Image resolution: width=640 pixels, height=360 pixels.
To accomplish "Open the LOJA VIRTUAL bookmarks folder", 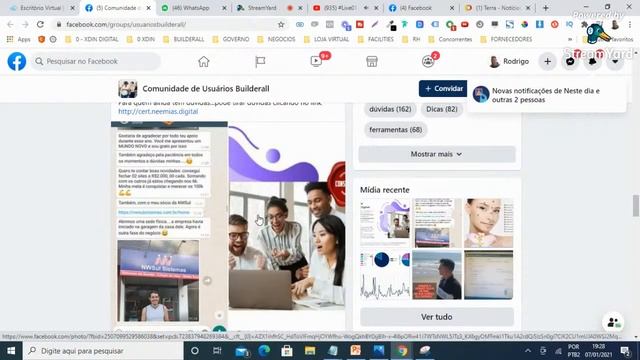I will 327,39.
